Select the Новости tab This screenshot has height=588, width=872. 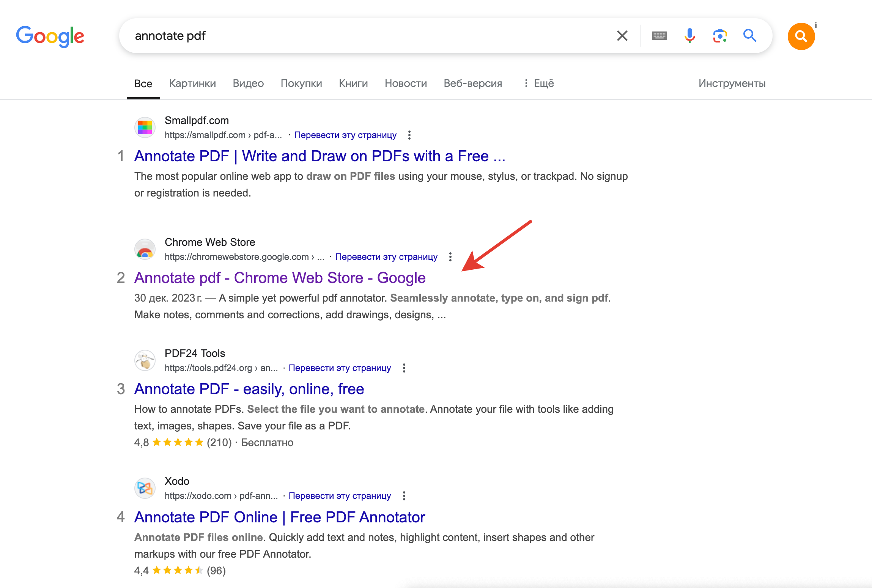(x=406, y=83)
